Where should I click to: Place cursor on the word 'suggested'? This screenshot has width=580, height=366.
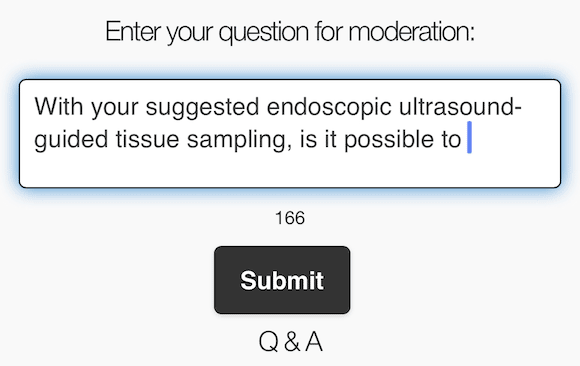(x=202, y=108)
